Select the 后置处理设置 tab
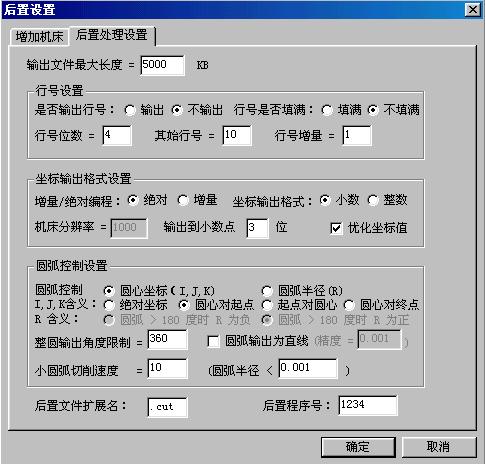 click(x=111, y=35)
